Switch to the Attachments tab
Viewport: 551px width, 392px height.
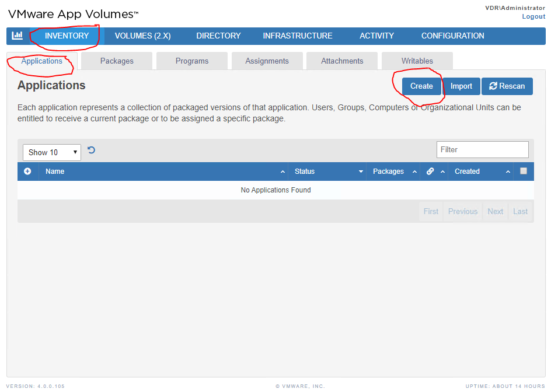coord(342,61)
